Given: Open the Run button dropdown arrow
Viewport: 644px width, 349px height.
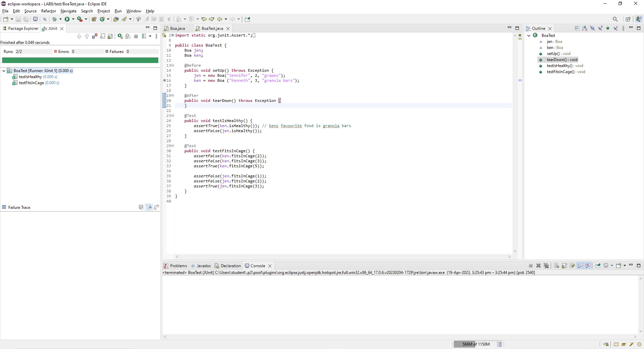Looking at the screenshot, I should [73, 19].
